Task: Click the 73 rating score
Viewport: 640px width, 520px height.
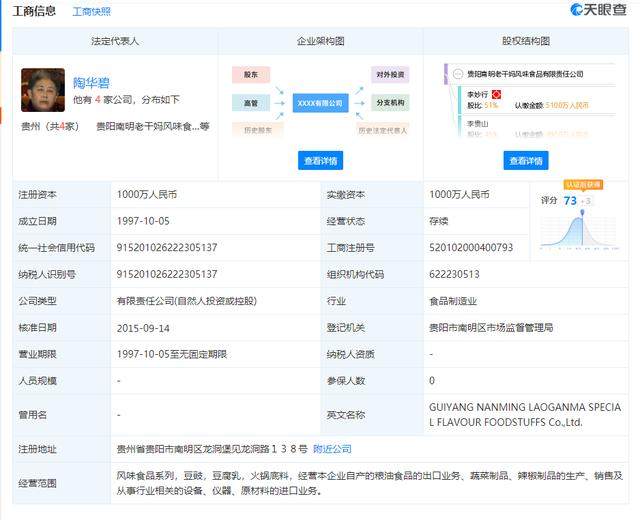Action: (570, 200)
